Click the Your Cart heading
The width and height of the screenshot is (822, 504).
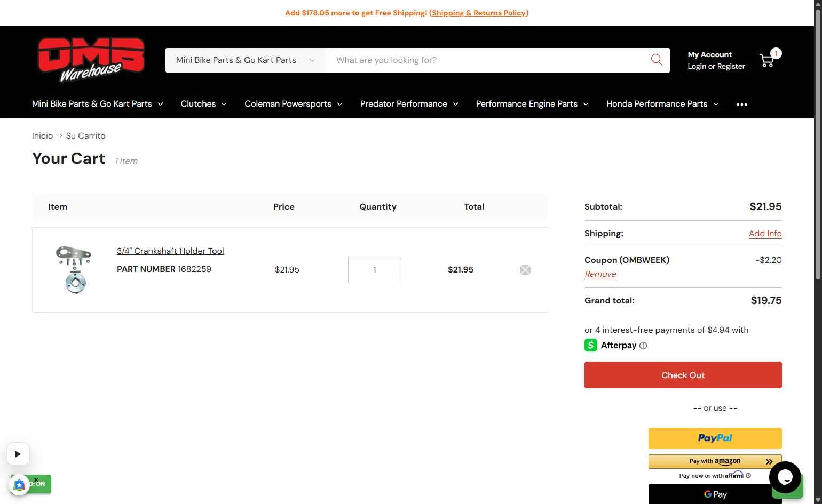(x=68, y=159)
